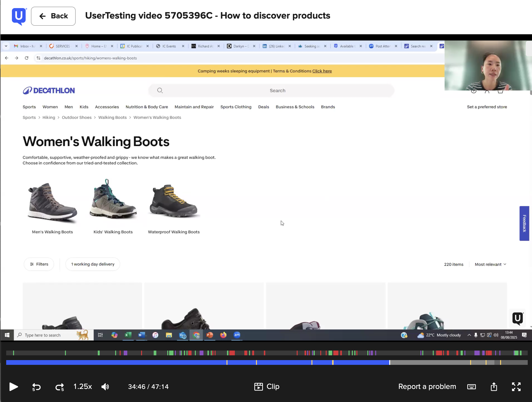Open the Windows Start menu
This screenshot has height=402, width=532.
[x=7, y=335]
